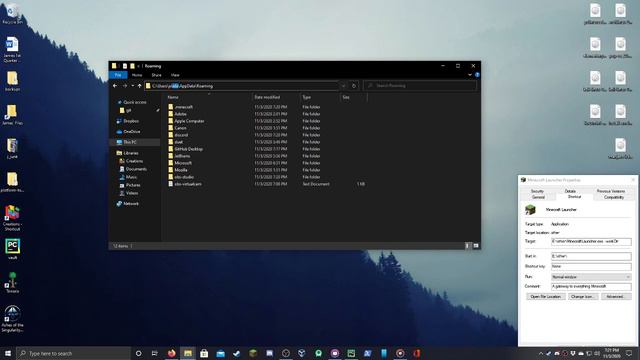Click Advanced button in Properties
Viewport: 640px width, 360px height.
pos(616,297)
